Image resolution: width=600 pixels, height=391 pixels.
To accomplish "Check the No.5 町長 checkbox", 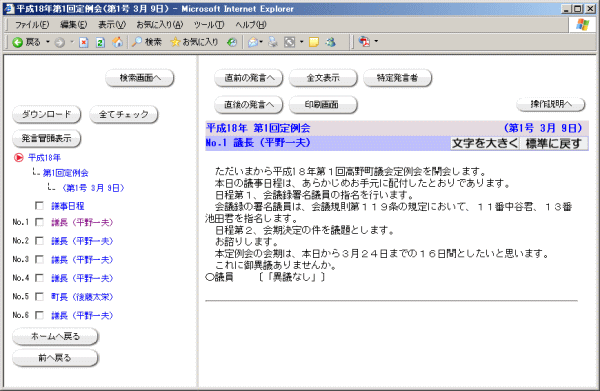I will [39, 297].
